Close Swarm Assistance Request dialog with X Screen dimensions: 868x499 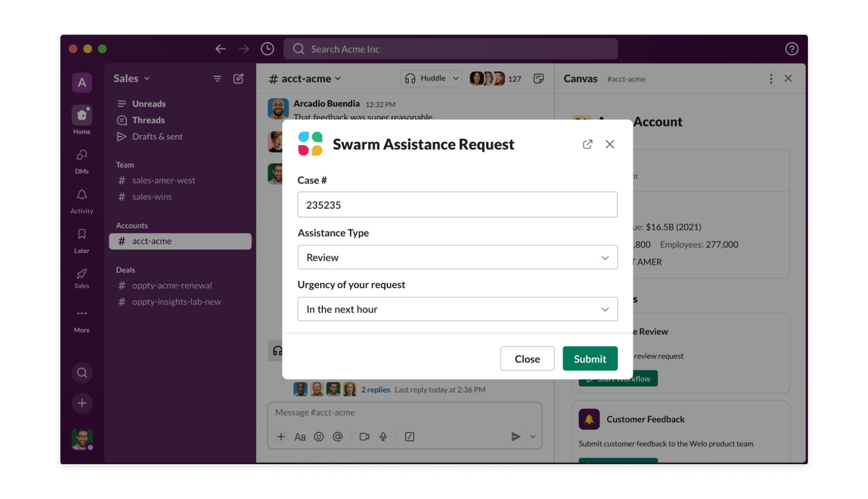coord(610,144)
